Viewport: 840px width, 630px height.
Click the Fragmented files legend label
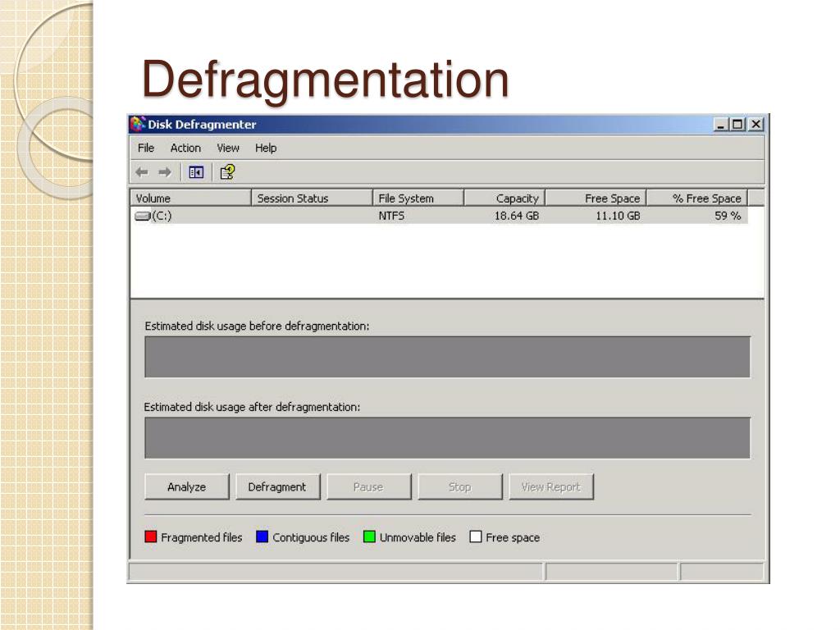pos(202,537)
